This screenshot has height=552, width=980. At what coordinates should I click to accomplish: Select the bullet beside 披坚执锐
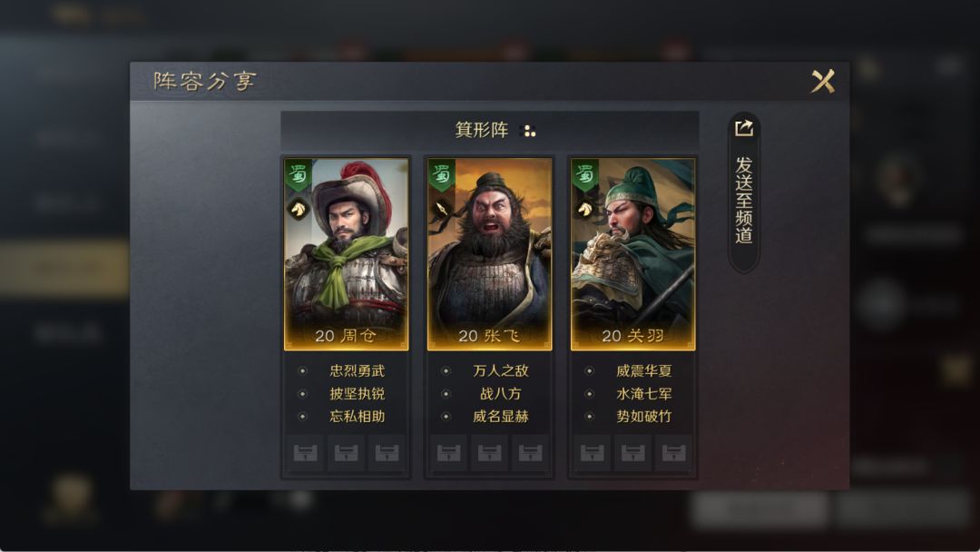(x=302, y=394)
